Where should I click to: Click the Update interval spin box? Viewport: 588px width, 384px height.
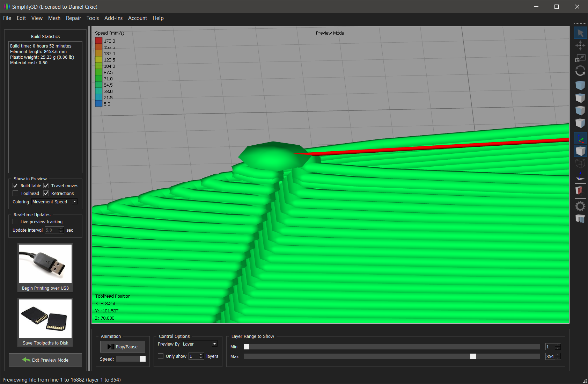(54, 230)
